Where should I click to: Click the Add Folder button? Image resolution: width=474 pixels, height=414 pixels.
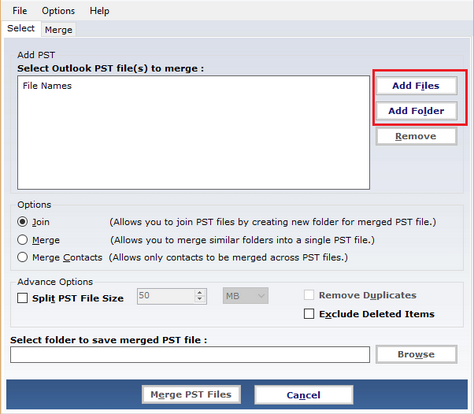[x=416, y=111]
